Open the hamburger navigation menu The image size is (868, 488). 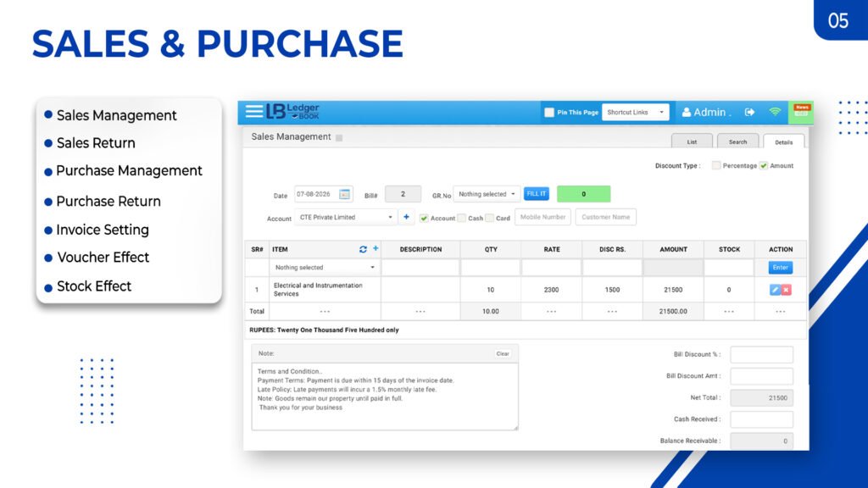click(x=254, y=112)
